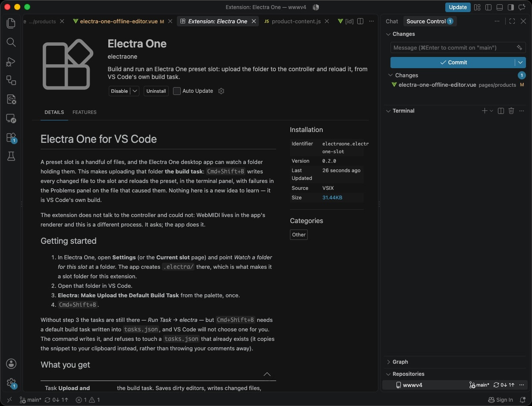Click errors and warnings count in status bar
The width and height of the screenshot is (532, 406).
tap(88, 400)
